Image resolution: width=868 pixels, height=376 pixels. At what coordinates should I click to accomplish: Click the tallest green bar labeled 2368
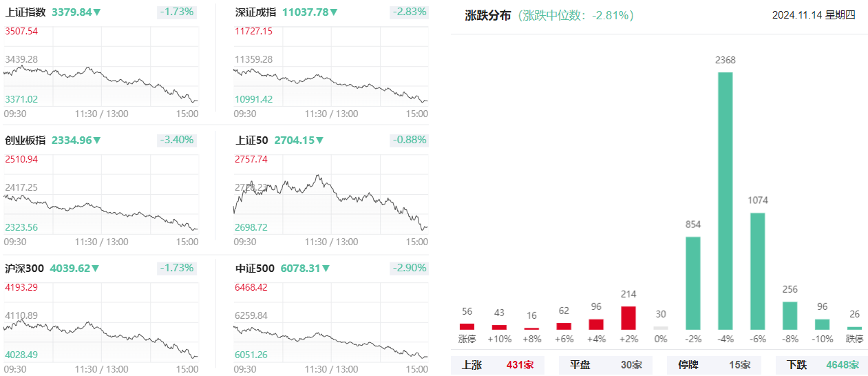(x=726, y=201)
